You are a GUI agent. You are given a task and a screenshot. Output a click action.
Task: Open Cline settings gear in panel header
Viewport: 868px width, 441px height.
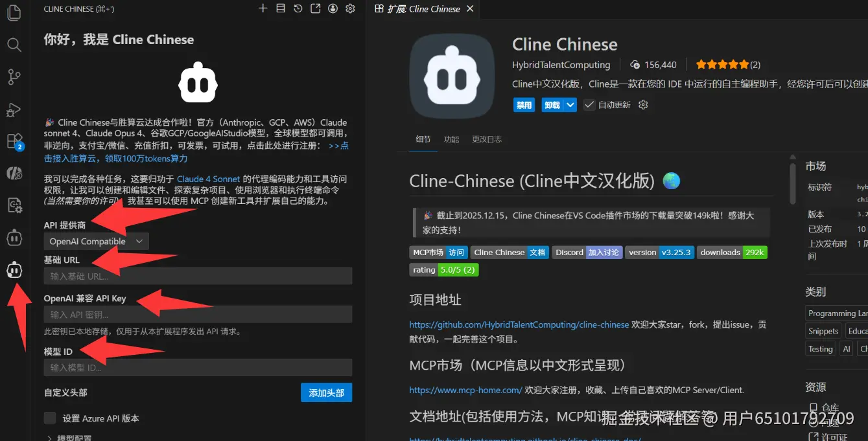click(350, 8)
